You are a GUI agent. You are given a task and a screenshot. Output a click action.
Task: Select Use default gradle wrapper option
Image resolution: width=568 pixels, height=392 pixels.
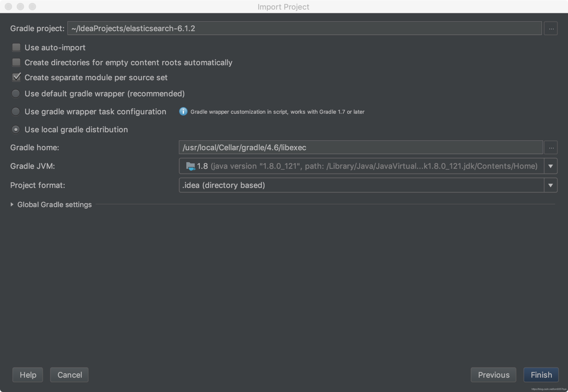point(16,94)
